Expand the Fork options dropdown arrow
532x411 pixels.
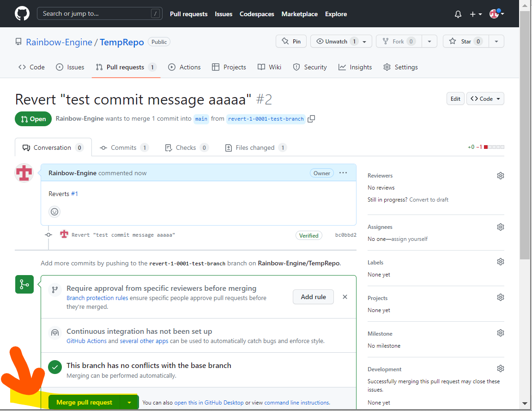pyautogui.click(x=429, y=42)
